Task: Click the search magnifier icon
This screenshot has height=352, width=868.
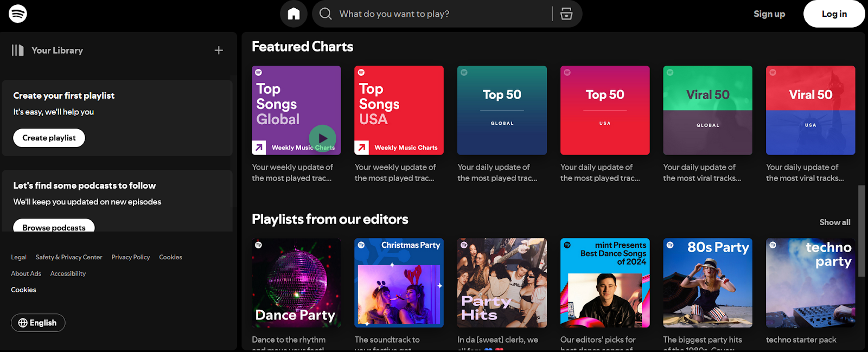Action: pyautogui.click(x=325, y=14)
